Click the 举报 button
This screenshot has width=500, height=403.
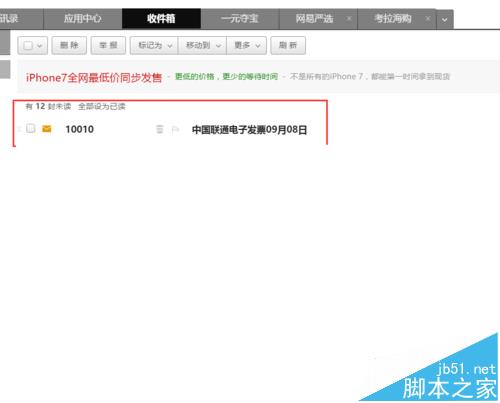108,45
